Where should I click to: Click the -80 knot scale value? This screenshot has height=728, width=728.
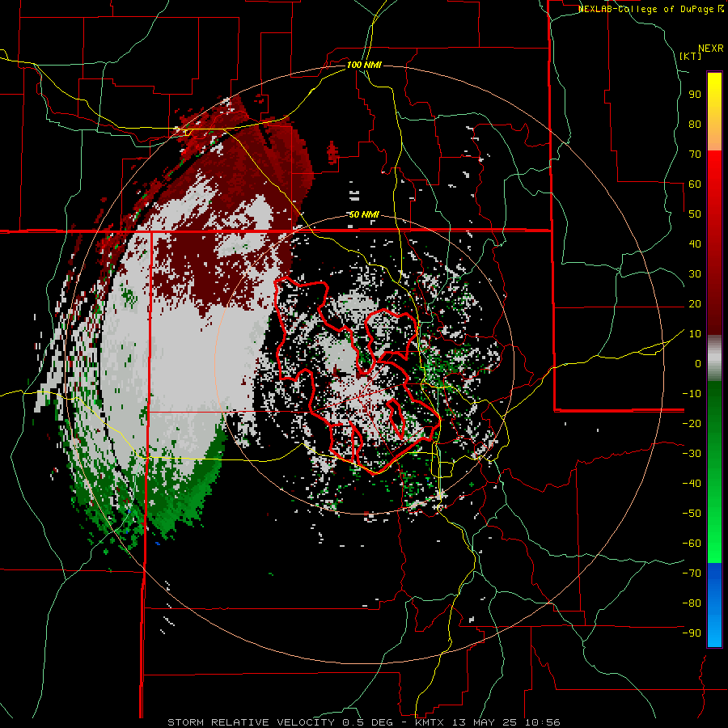(x=692, y=603)
